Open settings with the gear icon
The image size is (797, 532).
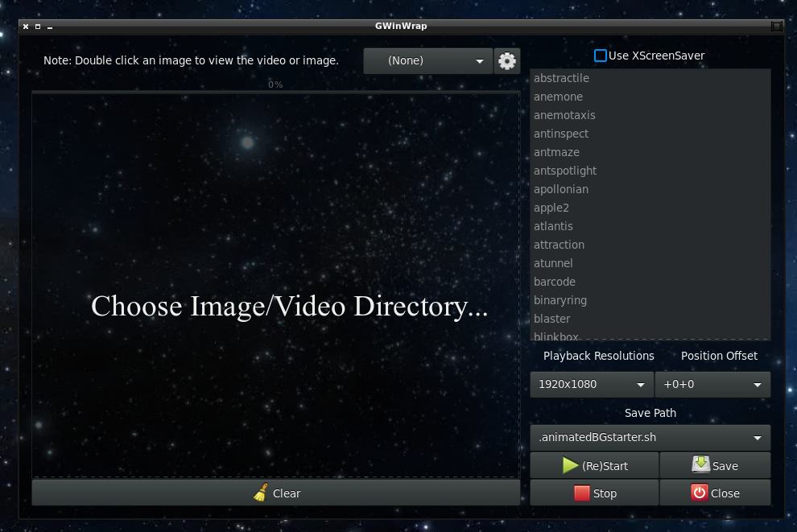coord(506,61)
